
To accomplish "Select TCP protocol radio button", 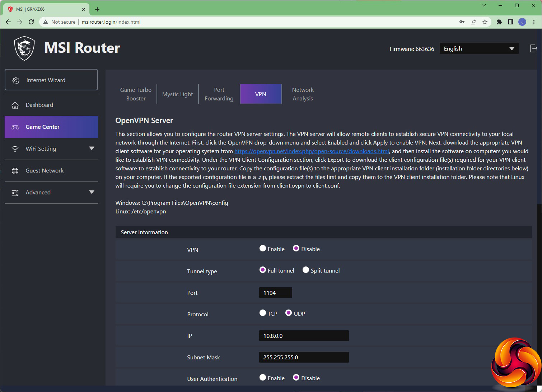I will pyautogui.click(x=263, y=313).
